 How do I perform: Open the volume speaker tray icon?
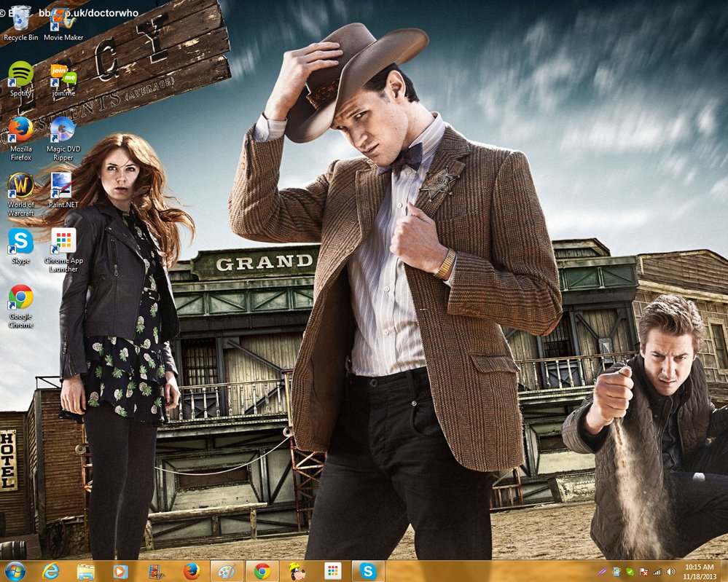[x=670, y=572]
